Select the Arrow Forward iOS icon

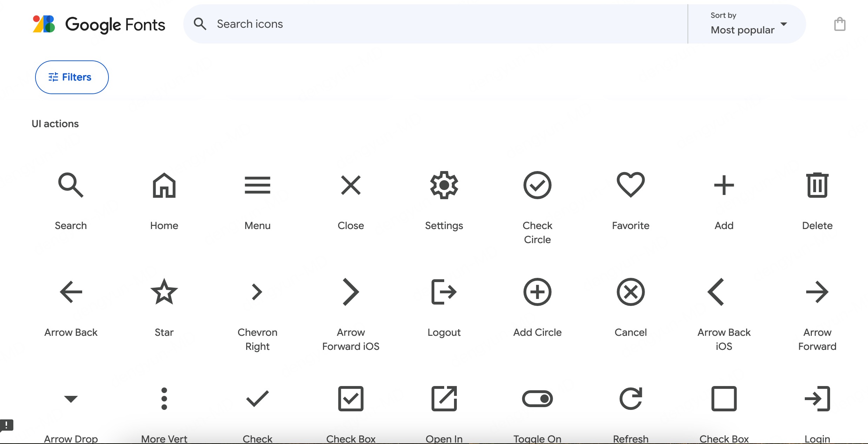(x=351, y=292)
